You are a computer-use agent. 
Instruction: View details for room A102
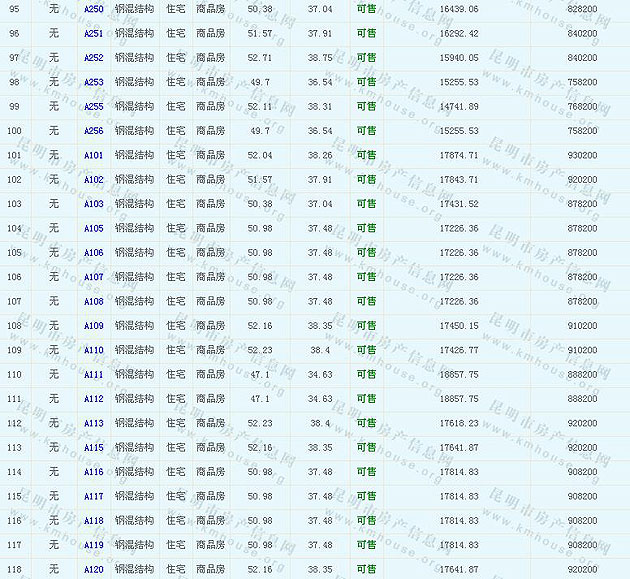93,180
